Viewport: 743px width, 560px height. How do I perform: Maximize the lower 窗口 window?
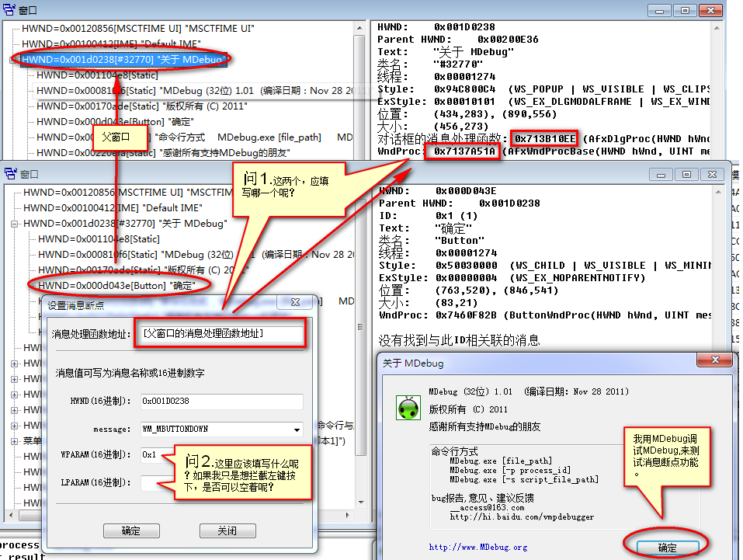click(686, 175)
